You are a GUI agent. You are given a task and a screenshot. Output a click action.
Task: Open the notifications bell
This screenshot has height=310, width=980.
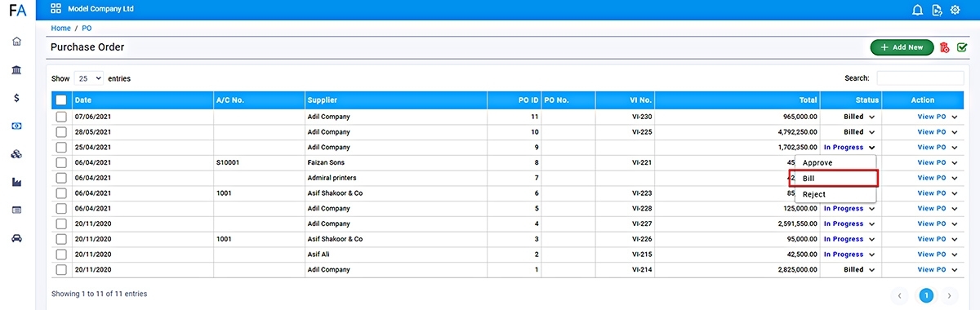pyautogui.click(x=917, y=10)
